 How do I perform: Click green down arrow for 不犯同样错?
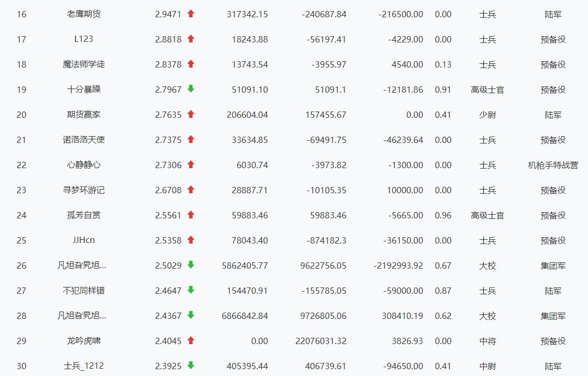[191, 291]
